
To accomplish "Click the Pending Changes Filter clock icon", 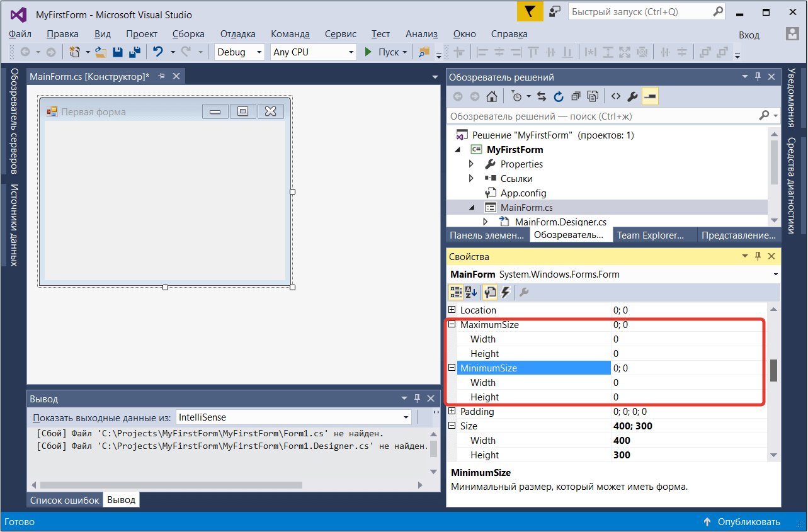I will point(516,96).
